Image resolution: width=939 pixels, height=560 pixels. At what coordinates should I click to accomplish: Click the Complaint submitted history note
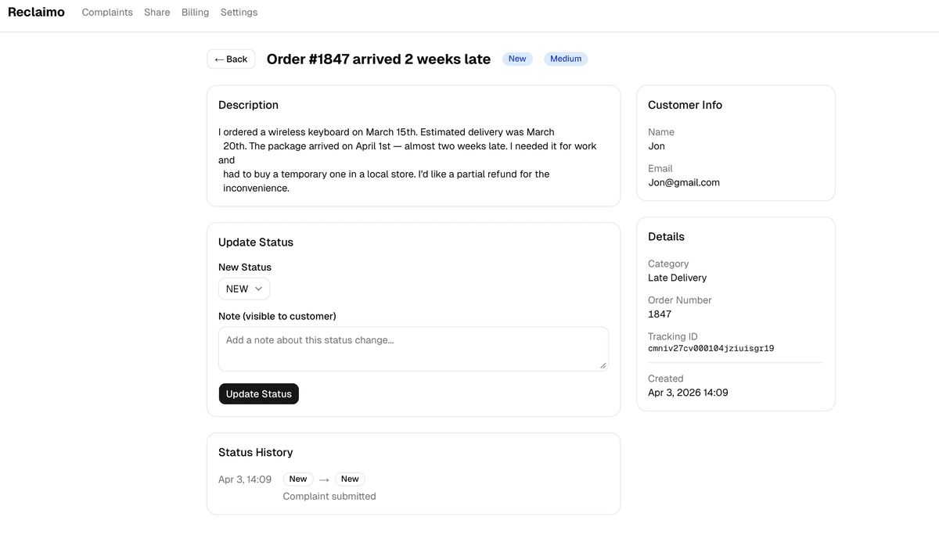[x=329, y=496]
